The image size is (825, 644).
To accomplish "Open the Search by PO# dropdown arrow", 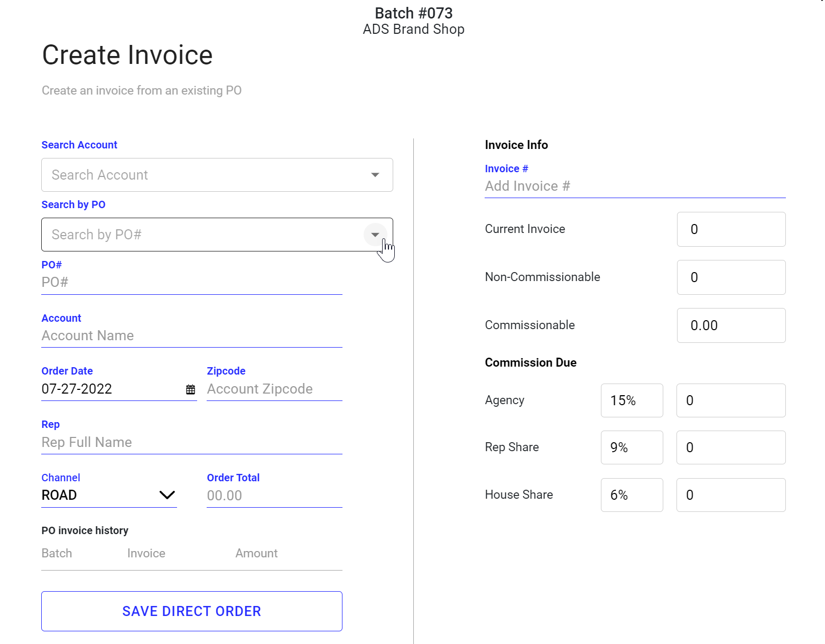I will coord(375,235).
